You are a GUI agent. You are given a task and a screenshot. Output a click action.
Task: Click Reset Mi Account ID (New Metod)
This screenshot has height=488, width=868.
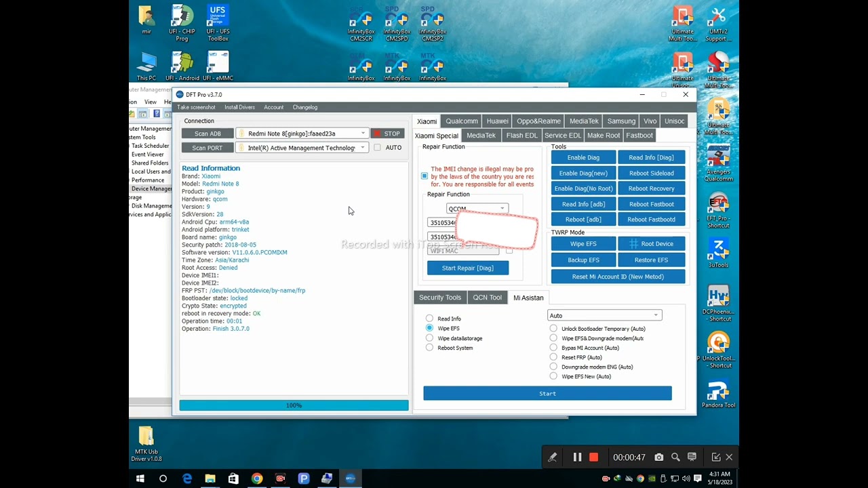coord(618,277)
